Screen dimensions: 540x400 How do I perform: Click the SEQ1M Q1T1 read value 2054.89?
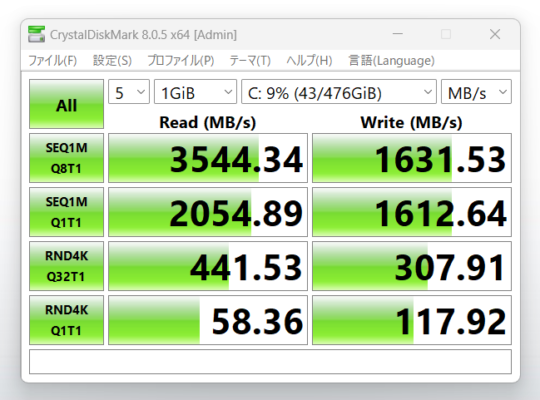pyautogui.click(x=208, y=212)
